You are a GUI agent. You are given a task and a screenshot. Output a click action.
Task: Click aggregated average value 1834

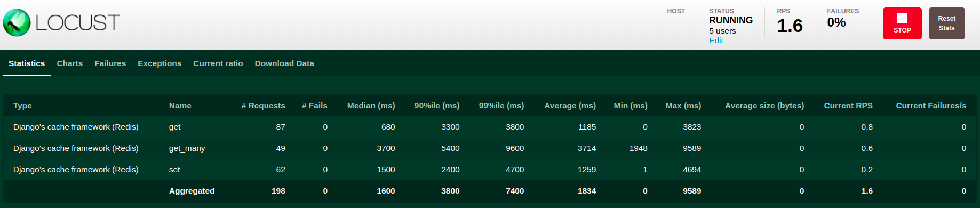[x=587, y=191]
